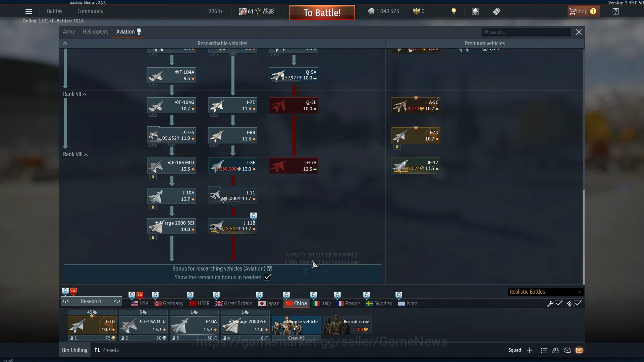
Task: Click the Presets button
Action: pyautogui.click(x=107, y=350)
